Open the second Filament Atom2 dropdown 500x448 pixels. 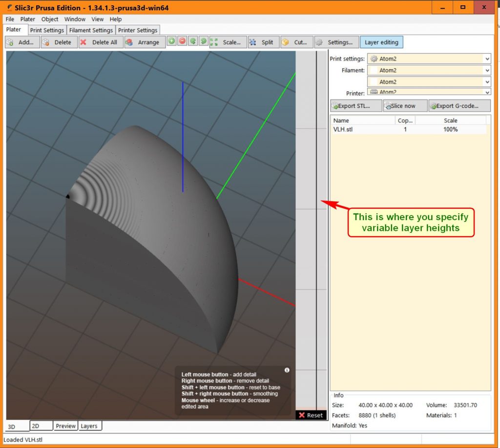(x=429, y=82)
